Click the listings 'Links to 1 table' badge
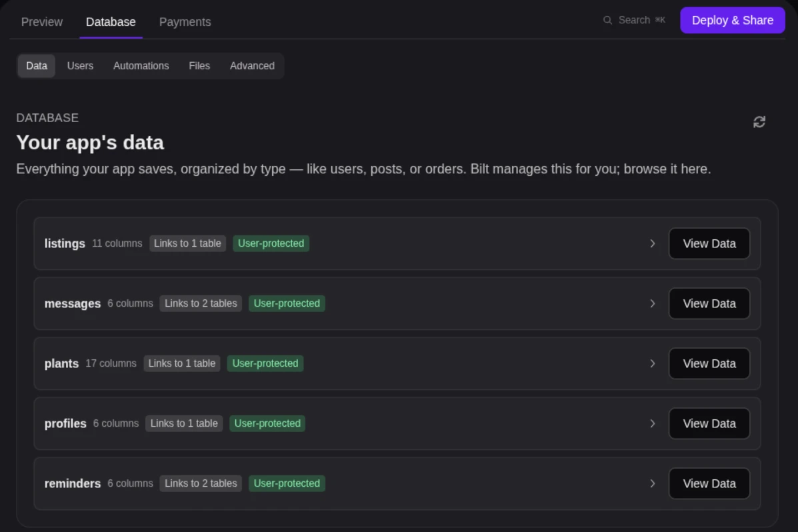 (187, 244)
